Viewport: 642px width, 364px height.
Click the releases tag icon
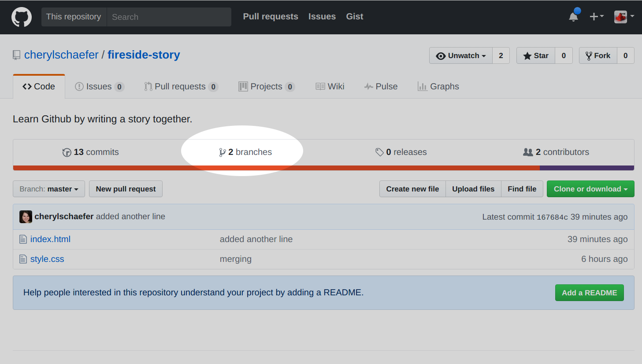coord(379,152)
